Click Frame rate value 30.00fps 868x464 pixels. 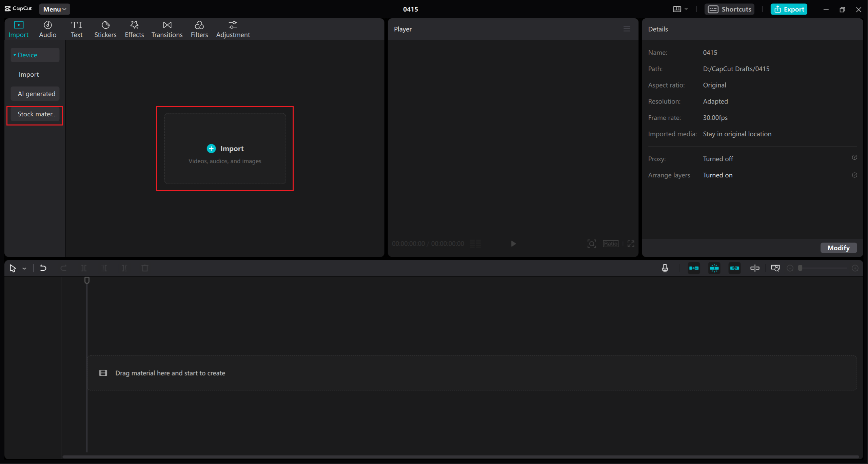point(715,118)
